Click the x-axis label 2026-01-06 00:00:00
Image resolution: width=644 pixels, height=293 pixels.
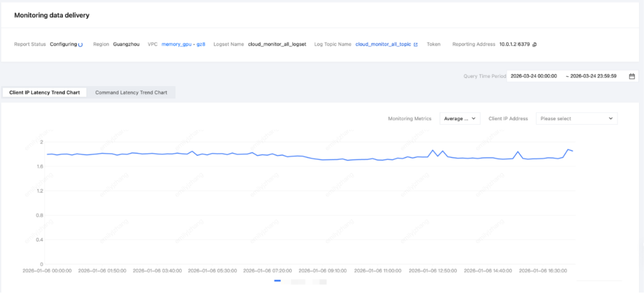click(x=47, y=270)
